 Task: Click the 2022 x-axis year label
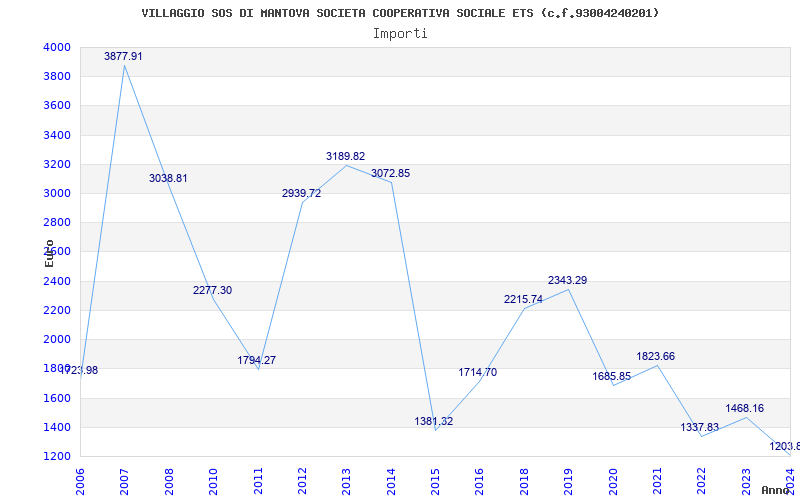point(702,481)
